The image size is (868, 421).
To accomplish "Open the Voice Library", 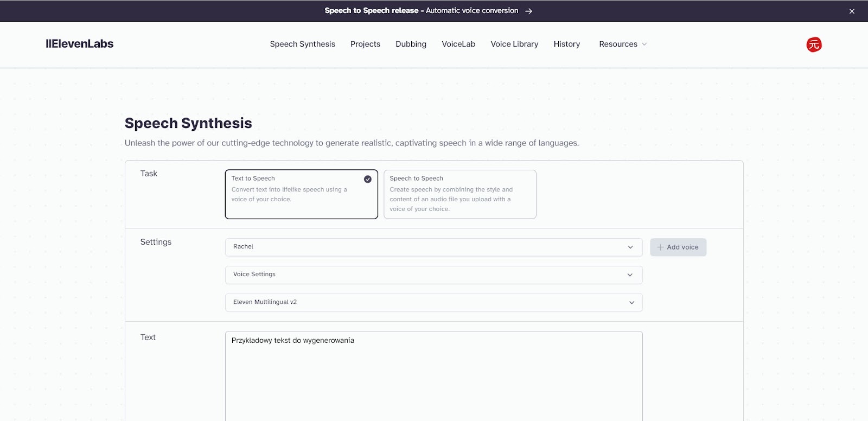I will 514,44.
